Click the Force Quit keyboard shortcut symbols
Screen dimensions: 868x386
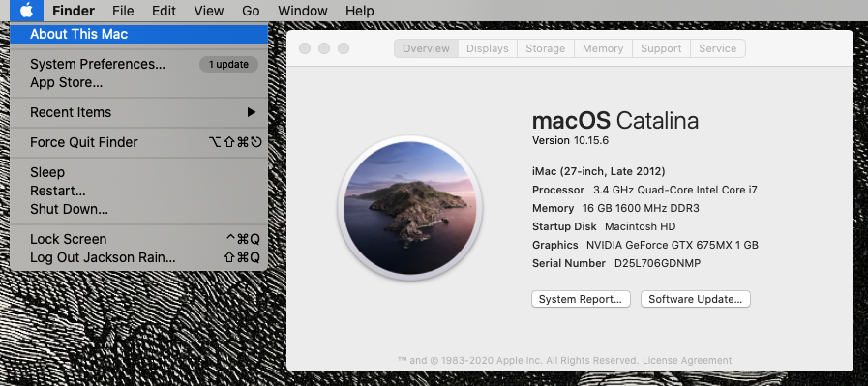(x=235, y=143)
